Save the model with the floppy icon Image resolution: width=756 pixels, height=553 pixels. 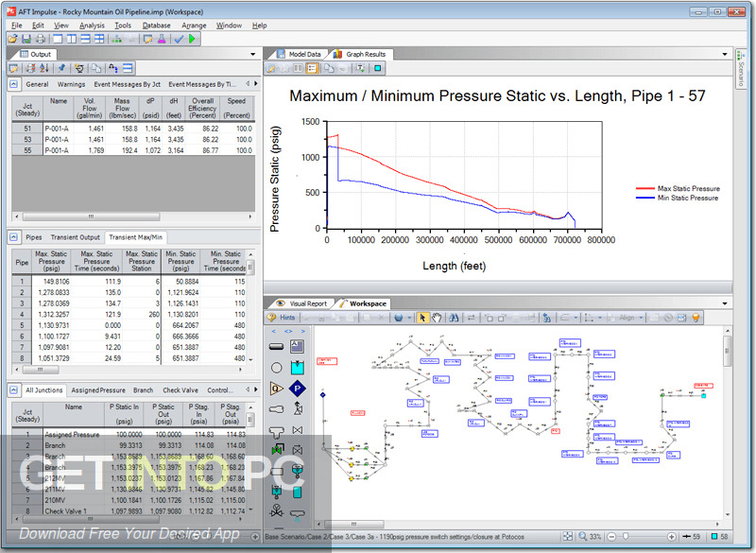coord(26,39)
